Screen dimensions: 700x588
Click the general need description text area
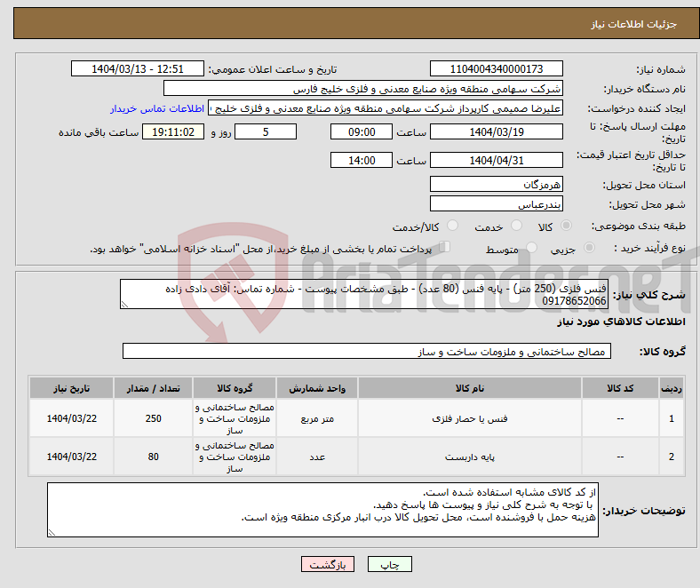364,294
